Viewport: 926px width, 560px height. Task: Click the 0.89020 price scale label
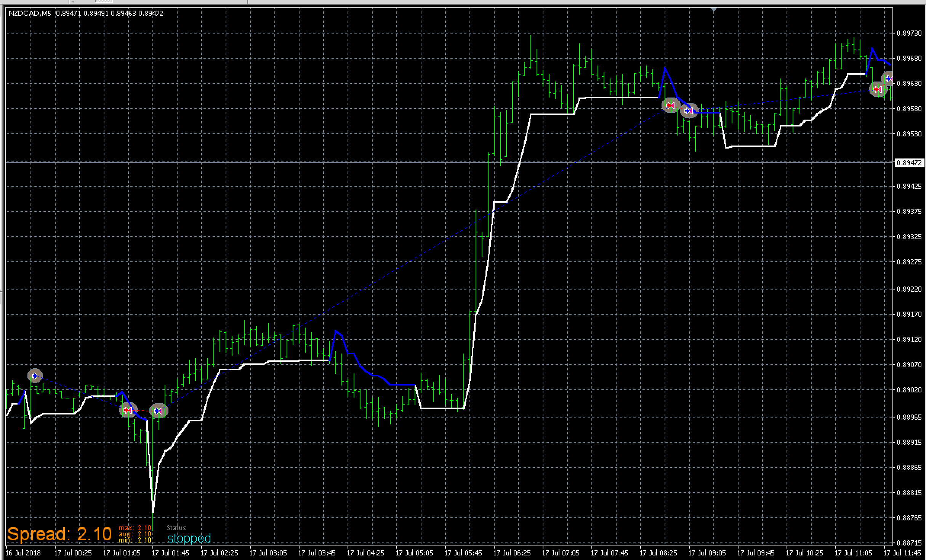coord(909,390)
